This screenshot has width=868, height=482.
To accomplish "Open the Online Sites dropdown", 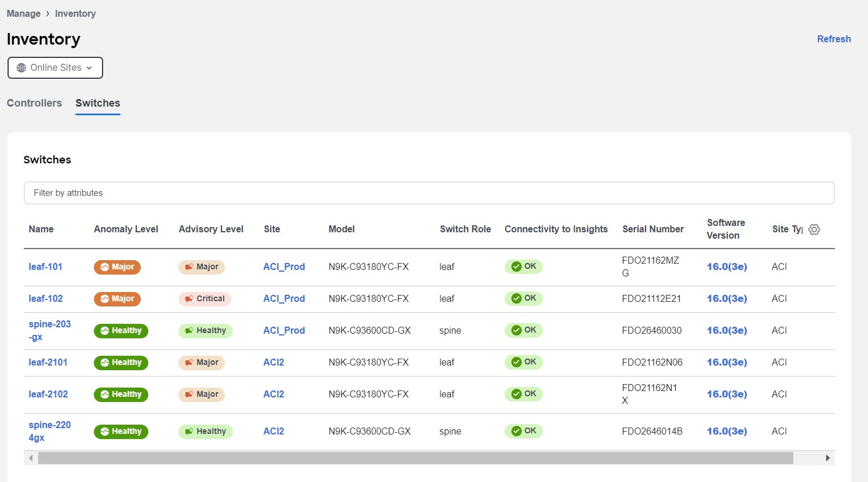I will coord(55,68).
